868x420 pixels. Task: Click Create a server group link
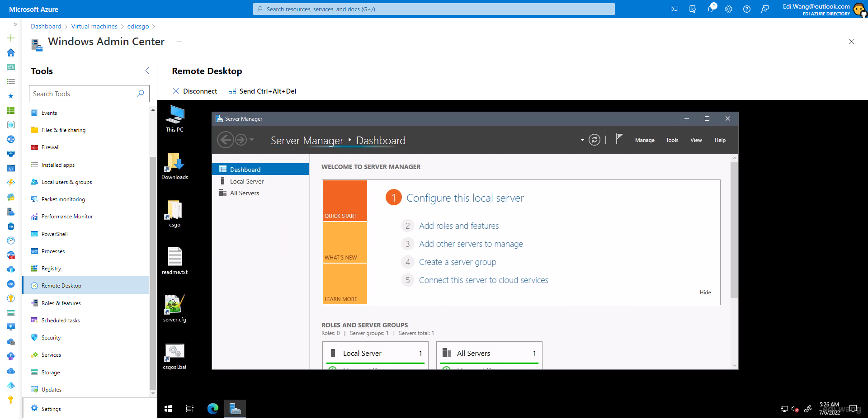458,262
